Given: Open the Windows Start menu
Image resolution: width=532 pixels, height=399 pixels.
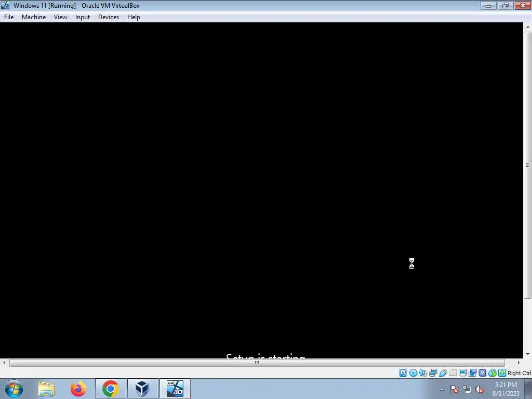Looking at the screenshot, I should click(x=14, y=389).
